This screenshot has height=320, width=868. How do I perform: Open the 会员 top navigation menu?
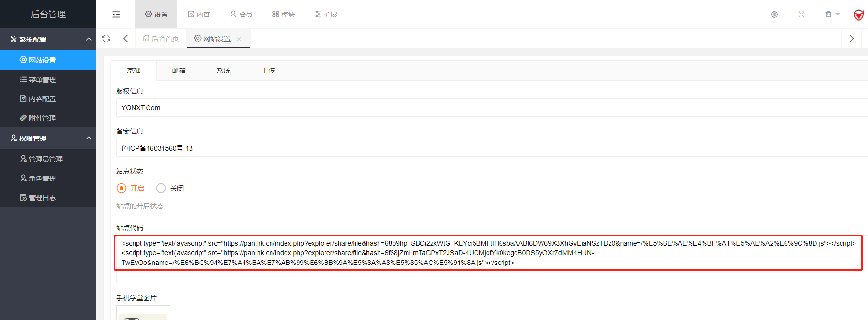(241, 14)
